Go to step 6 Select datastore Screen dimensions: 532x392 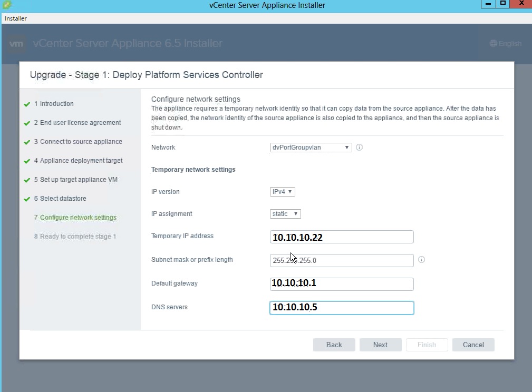tap(63, 199)
